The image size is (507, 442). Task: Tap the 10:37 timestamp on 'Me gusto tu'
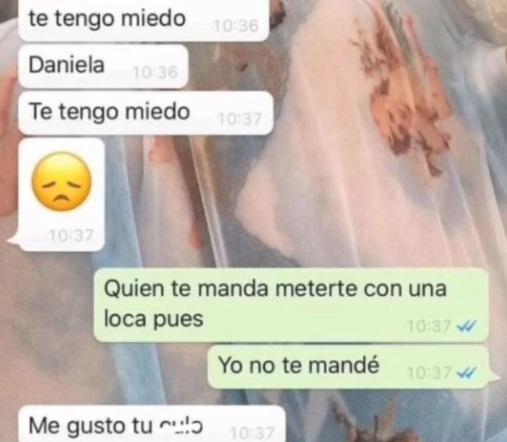252,433
